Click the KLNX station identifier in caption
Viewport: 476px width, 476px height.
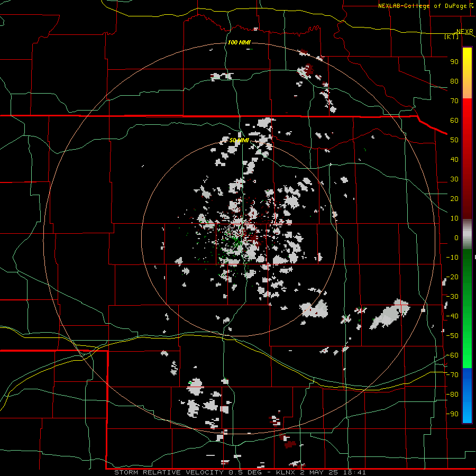[286, 472]
